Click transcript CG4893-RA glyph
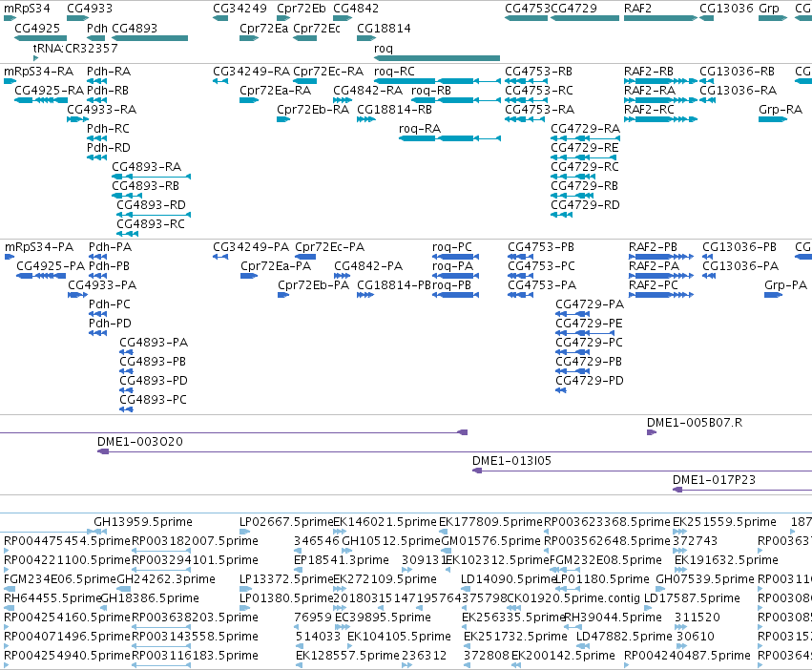 (151, 177)
